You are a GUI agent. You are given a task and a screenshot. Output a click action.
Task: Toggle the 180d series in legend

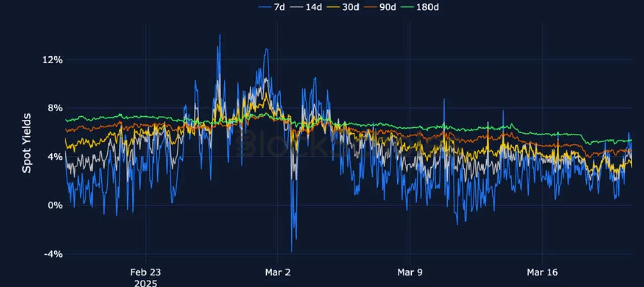click(420, 7)
